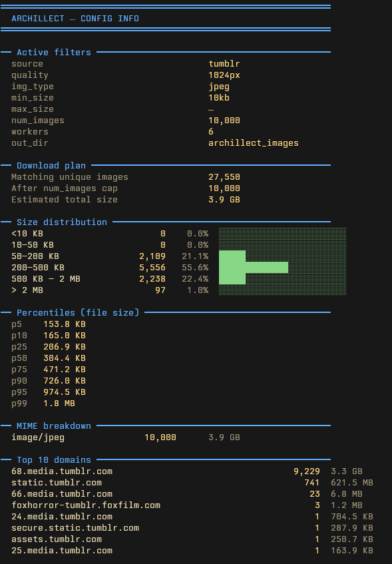Click the 25.media.tumblr.com domain
Image resolution: width=392 pixels, height=564 pixels.
[x=61, y=550]
